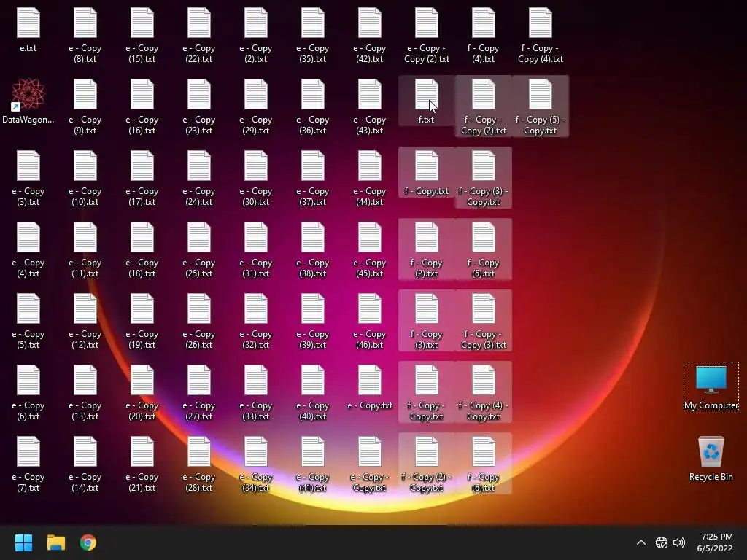Select the e - Copy (18).txt file
The image size is (747, 560).
click(x=142, y=249)
